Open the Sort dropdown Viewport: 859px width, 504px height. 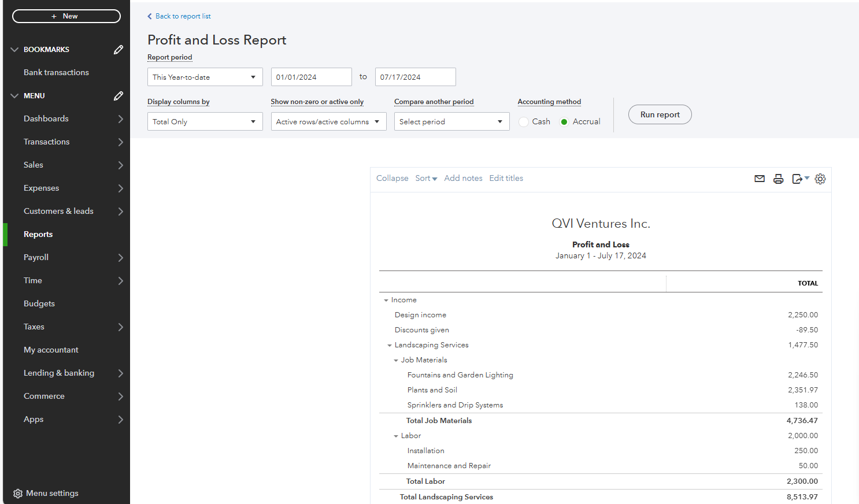click(x=426, y=179)
